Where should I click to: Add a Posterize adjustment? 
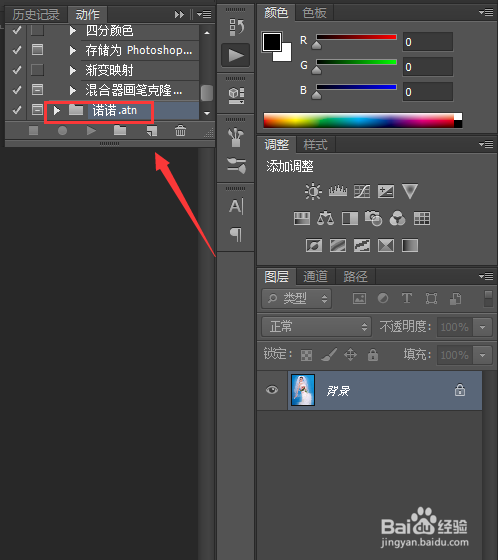(x=338, y=245)
